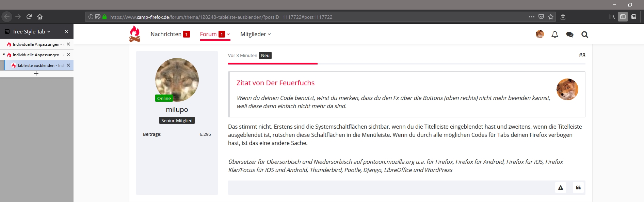Toggle the Tree Style Tab toolbar button
The height and width of the screenshot is (202, 644).
pos(634,17)
